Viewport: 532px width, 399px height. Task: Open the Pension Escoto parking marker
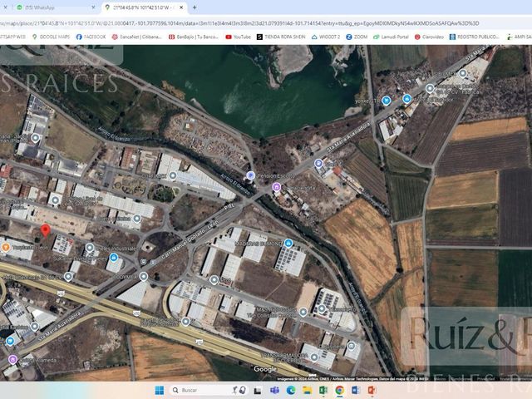[x=250, y=175]
